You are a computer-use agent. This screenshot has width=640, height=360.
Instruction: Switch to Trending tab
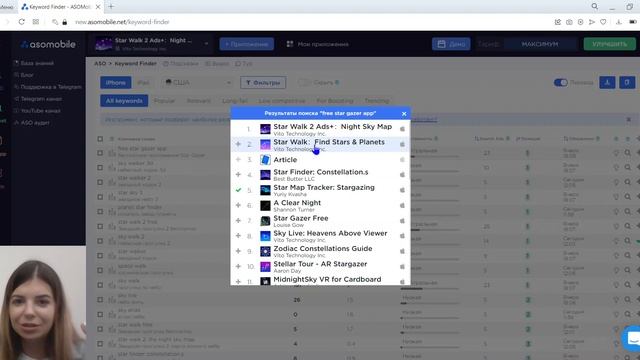376,101
